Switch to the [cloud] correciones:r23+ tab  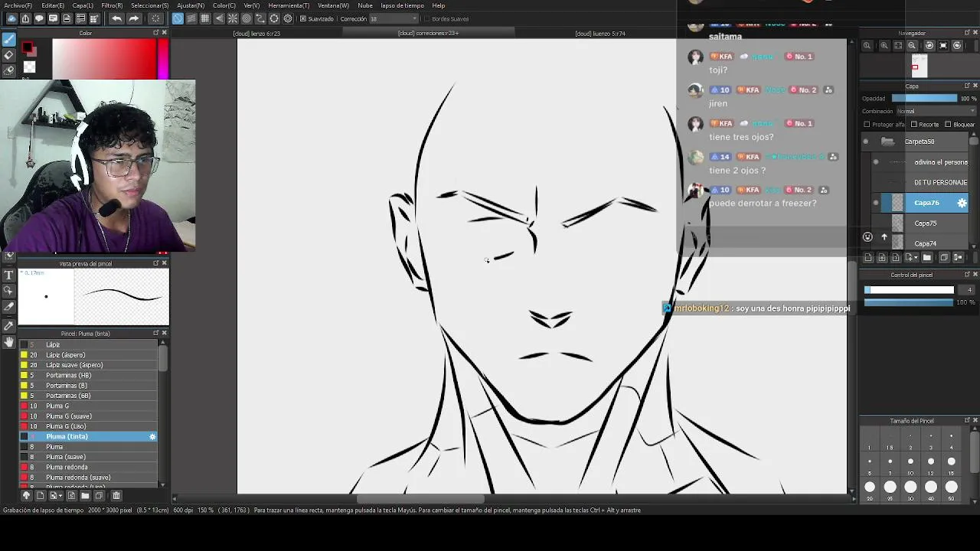428,34
